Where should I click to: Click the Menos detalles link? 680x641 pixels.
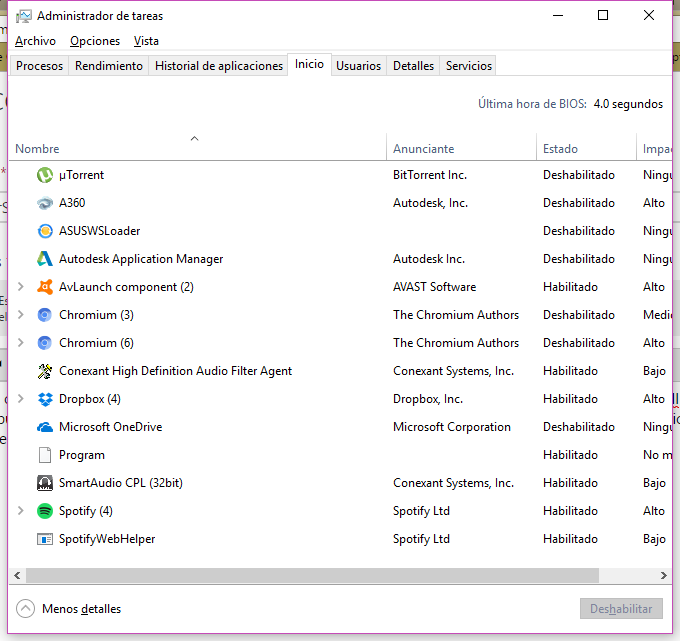(82, 609)
